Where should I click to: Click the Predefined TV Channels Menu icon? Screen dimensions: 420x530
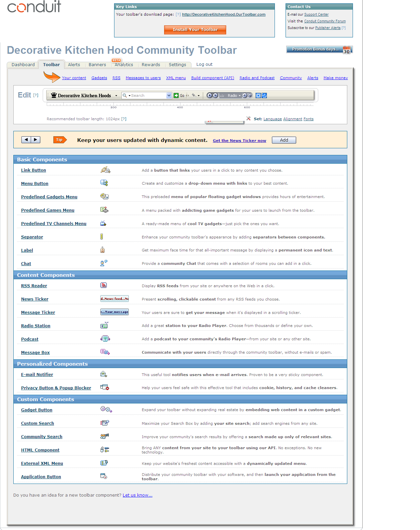coord(103,223)
